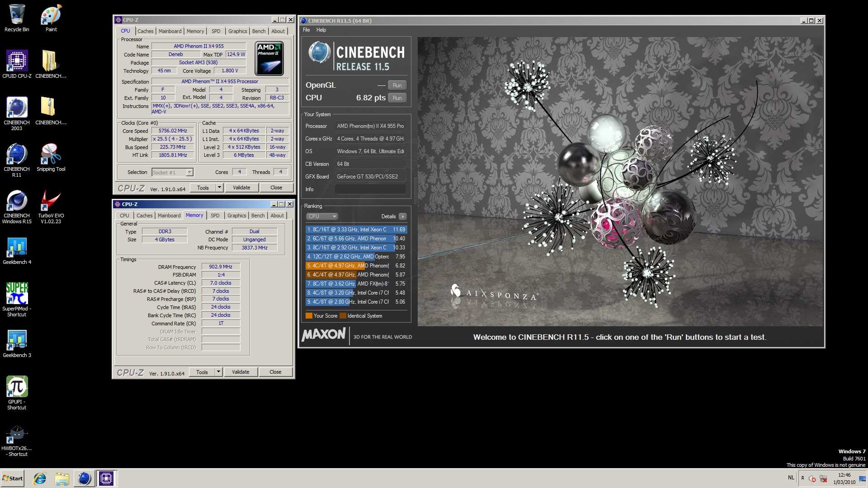Switch to Cinebench taskbar button

(84, 479)
